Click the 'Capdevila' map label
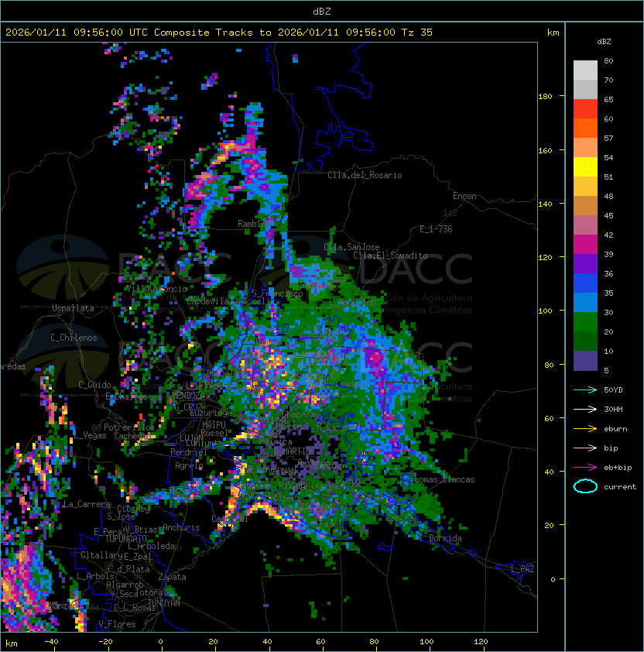 [x=207, y=301]
